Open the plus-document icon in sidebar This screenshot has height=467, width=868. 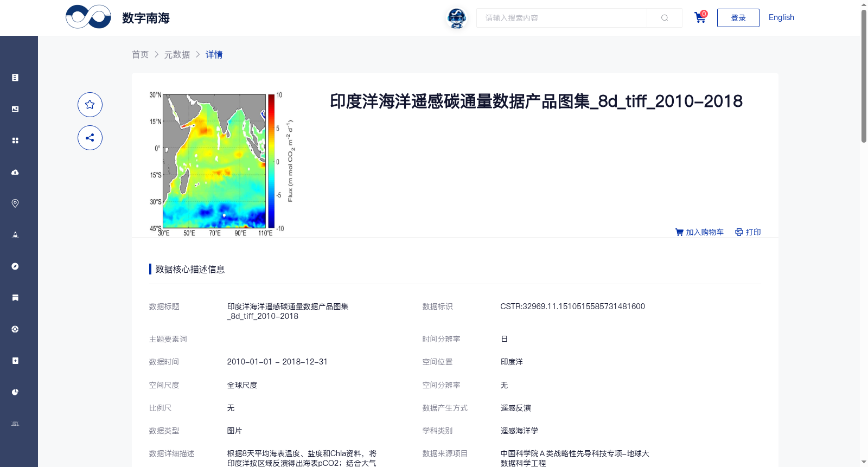(15, 361)
